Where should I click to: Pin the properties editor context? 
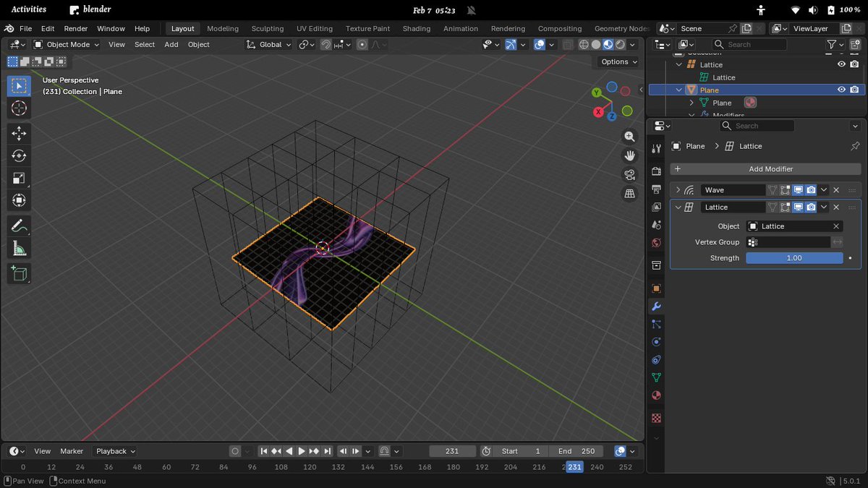pyautogui.click(x=855, y=146)
